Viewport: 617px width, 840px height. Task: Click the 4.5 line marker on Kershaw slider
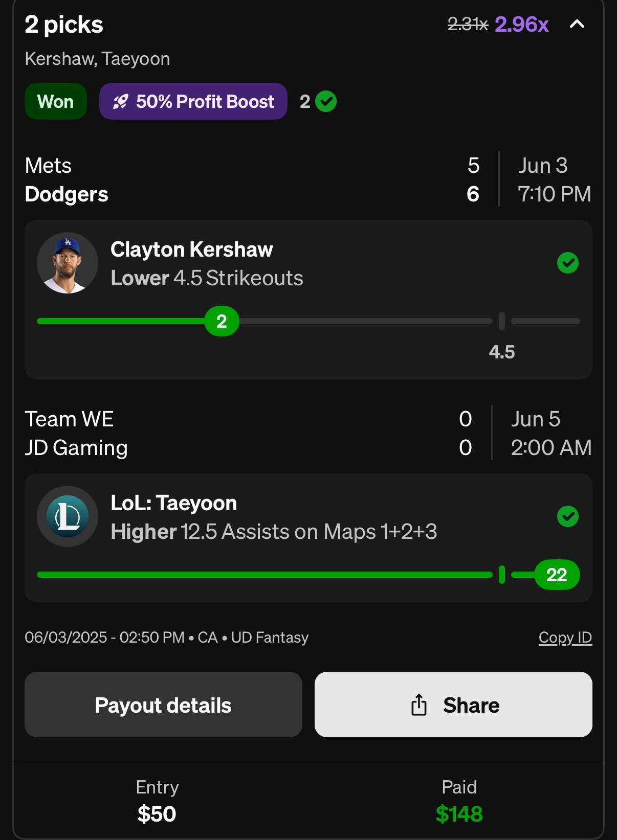pos(501,322)
